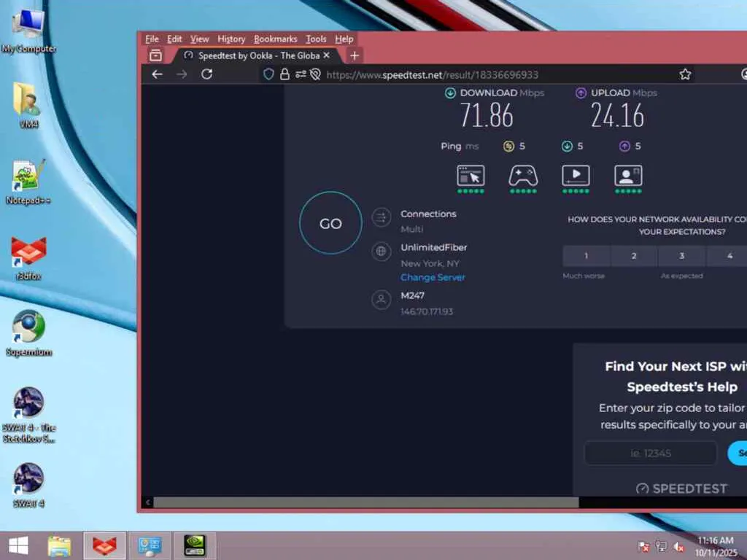Click the taskbar clock showing 11:16 AM
This screenshot has width=747, height=560.
tap(716, 546)
